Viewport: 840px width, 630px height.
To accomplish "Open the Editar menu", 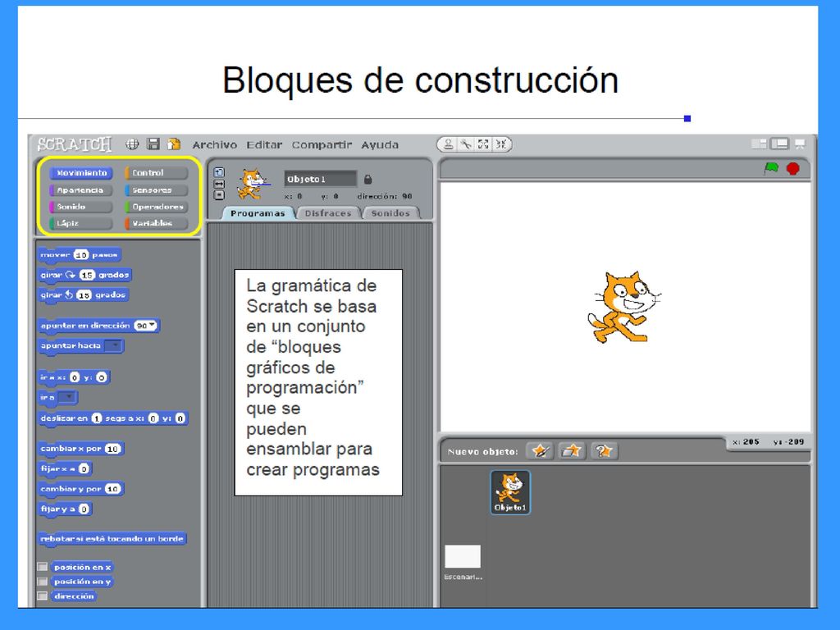I will pos(263,144).
